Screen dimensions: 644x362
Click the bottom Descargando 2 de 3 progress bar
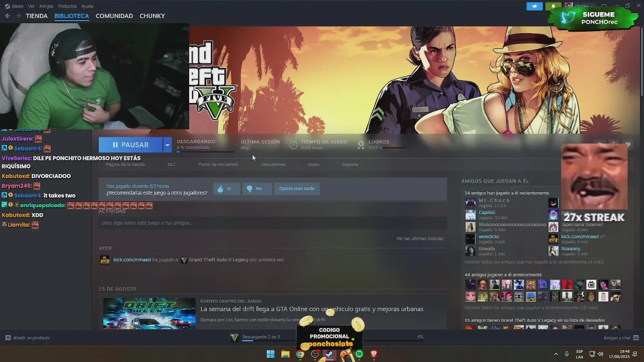coord(332,341)
